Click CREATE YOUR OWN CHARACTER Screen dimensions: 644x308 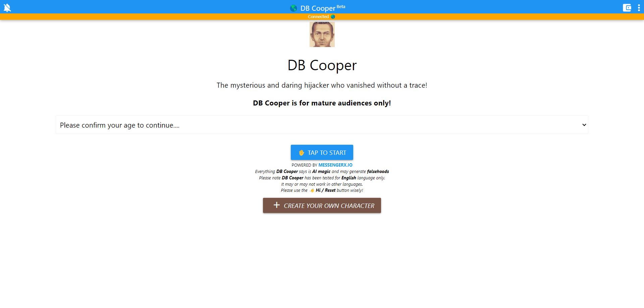(x=322, y=205)
